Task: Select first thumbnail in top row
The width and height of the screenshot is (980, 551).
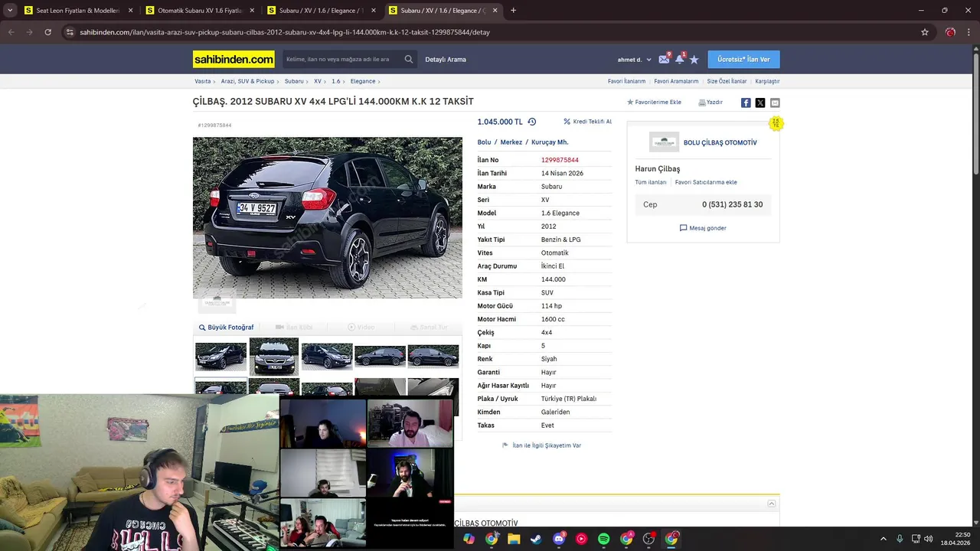Action: tap(220, 357)
